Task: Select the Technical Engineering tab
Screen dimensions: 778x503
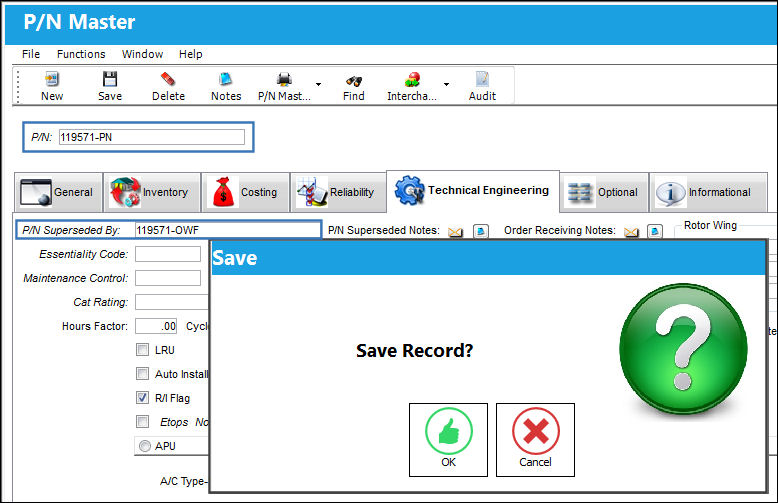Action: pos(473,191)
